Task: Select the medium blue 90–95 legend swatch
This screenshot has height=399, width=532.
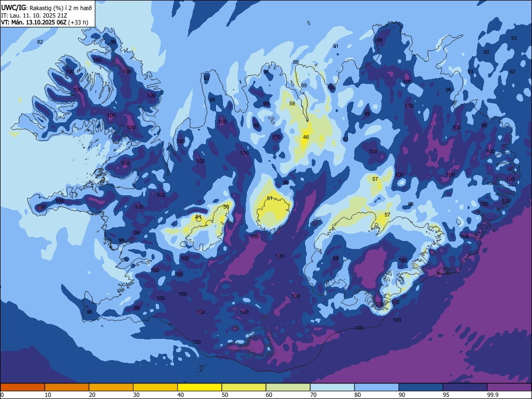Action: point(421,387)
